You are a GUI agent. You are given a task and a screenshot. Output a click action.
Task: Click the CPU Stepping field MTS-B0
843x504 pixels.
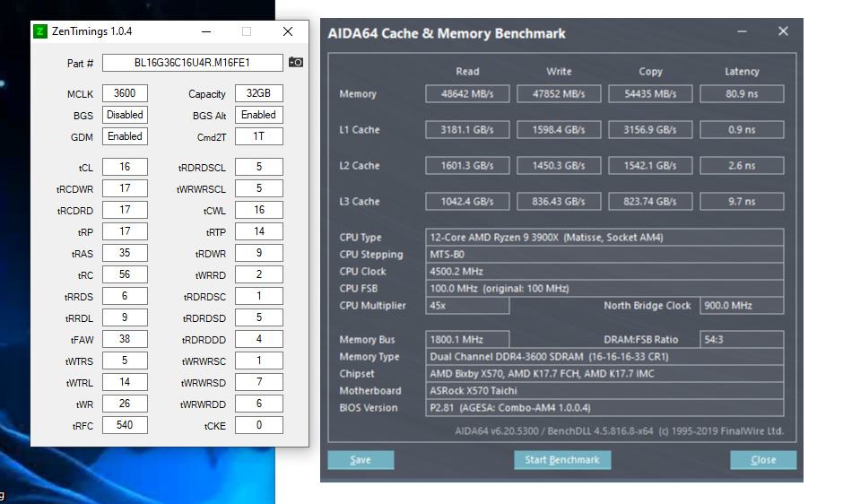(x=604, y=255)
